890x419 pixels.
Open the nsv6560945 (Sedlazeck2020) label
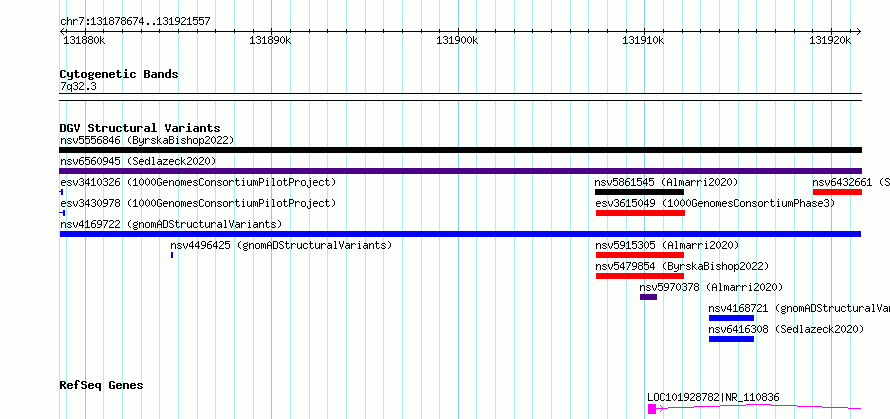[x=138, y=161]
